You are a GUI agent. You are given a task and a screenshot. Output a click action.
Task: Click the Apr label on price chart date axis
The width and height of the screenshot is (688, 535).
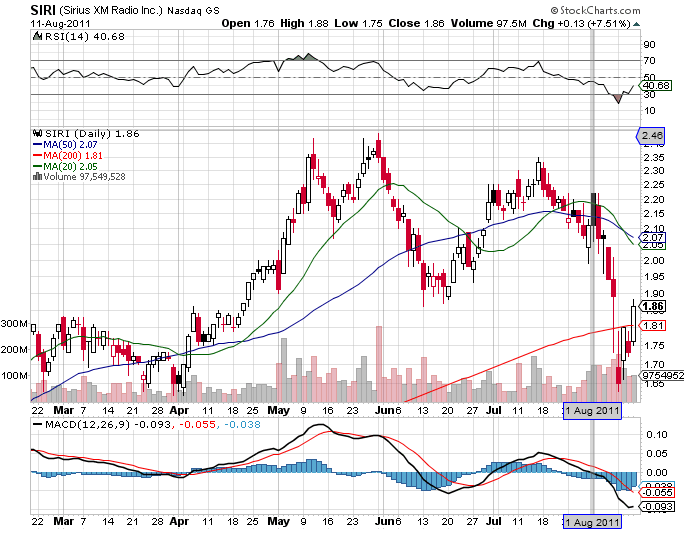coord(179,410)
